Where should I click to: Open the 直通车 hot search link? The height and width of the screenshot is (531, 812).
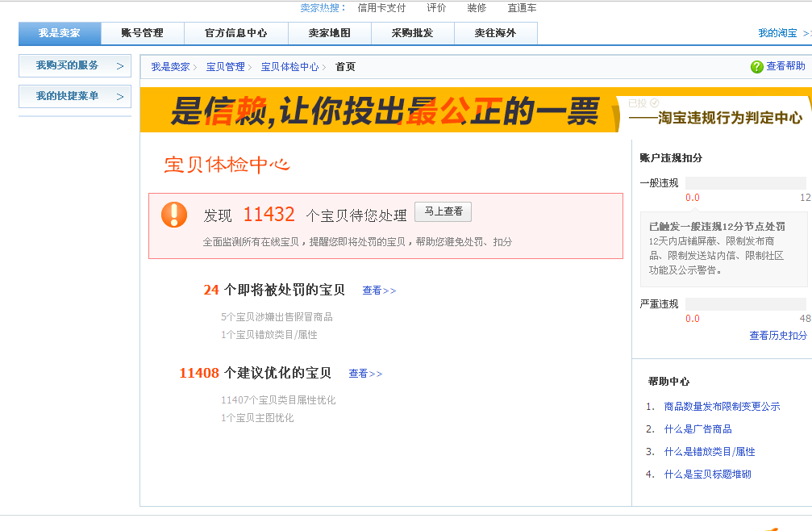pyautogui.click(x=522, y=8)
